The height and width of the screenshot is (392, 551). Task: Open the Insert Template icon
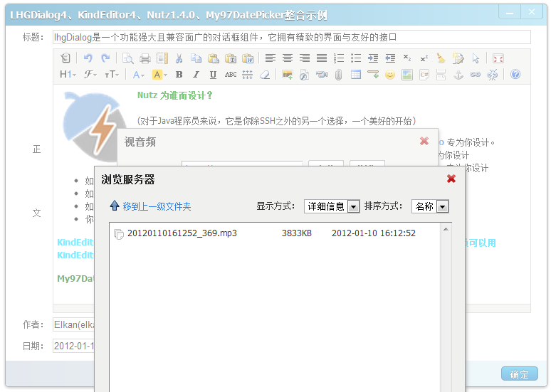[162, 58]
